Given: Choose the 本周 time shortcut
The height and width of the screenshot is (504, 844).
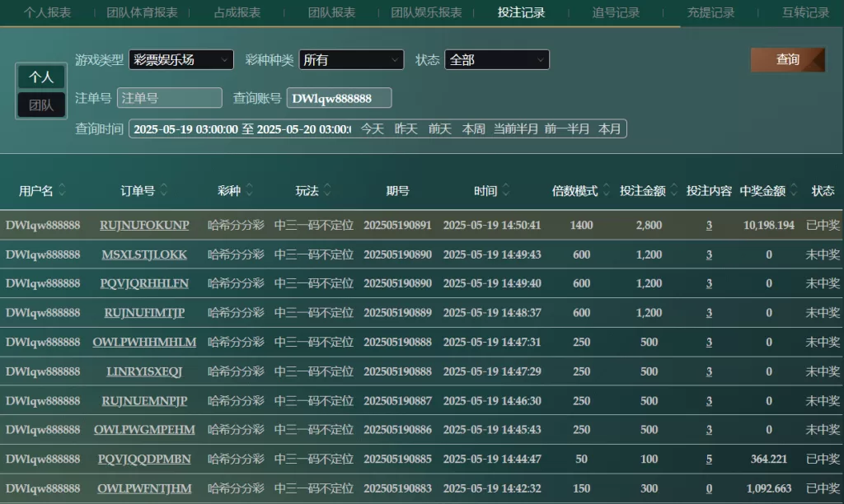Looking at the screenshot, I should 474,129.
